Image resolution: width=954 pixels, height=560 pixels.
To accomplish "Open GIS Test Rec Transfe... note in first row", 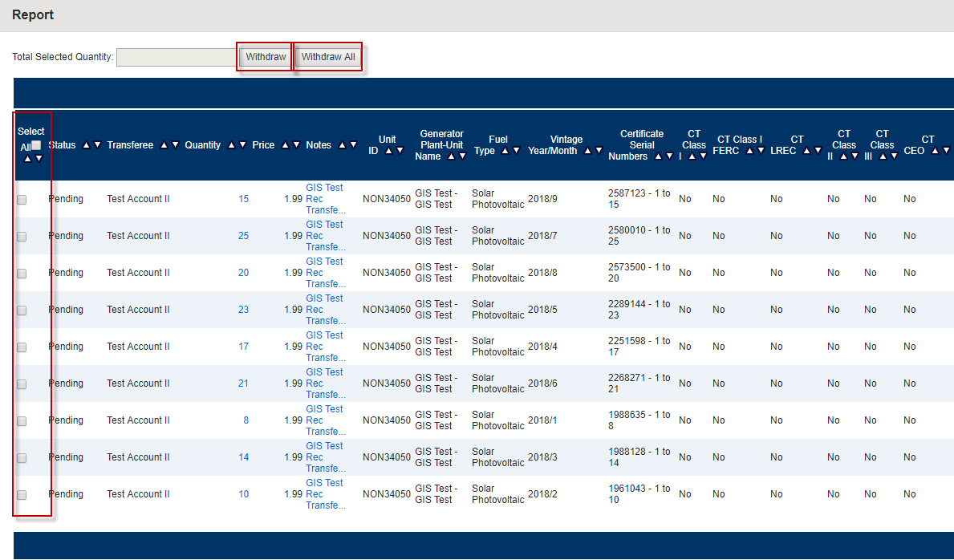I will pyautogui.click(x=325, y=199).
